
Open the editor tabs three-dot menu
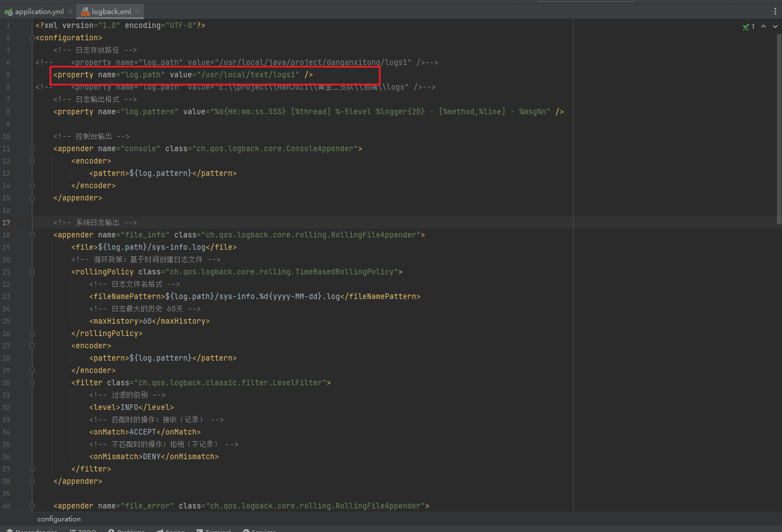(775, 11)
